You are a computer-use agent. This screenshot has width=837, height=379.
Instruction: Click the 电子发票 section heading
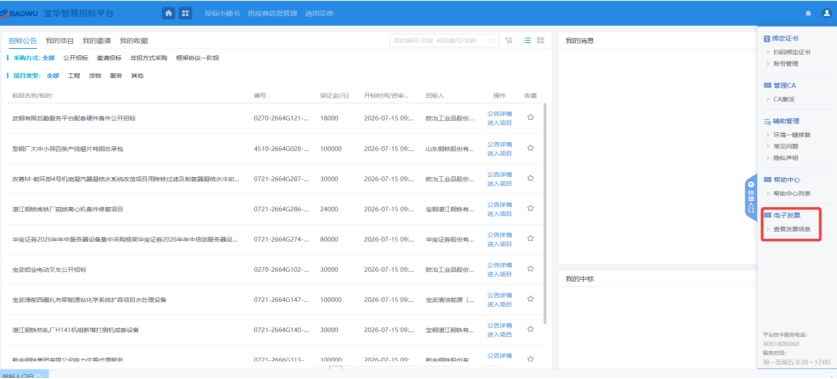click(x=786, y=215)
